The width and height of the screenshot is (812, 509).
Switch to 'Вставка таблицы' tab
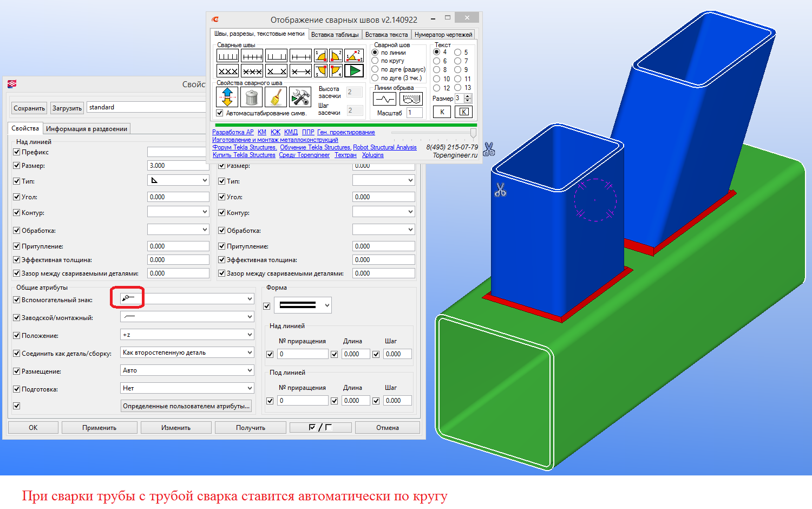335,35
